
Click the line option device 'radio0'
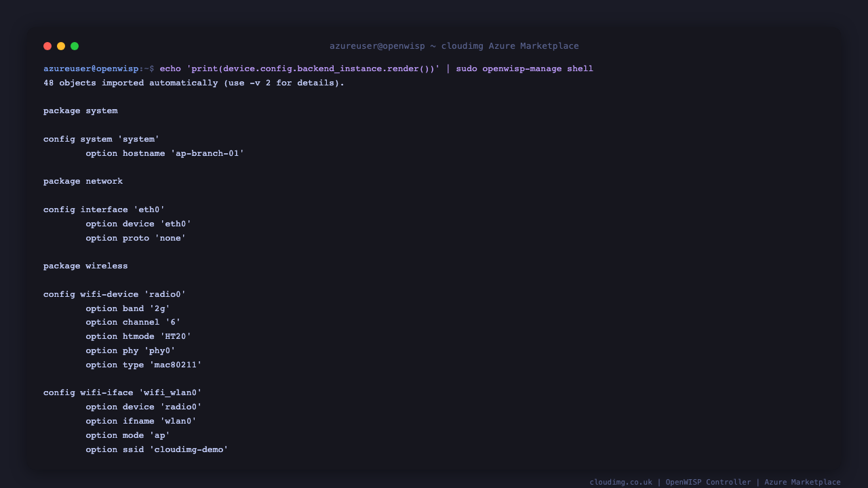pos(144,407)
